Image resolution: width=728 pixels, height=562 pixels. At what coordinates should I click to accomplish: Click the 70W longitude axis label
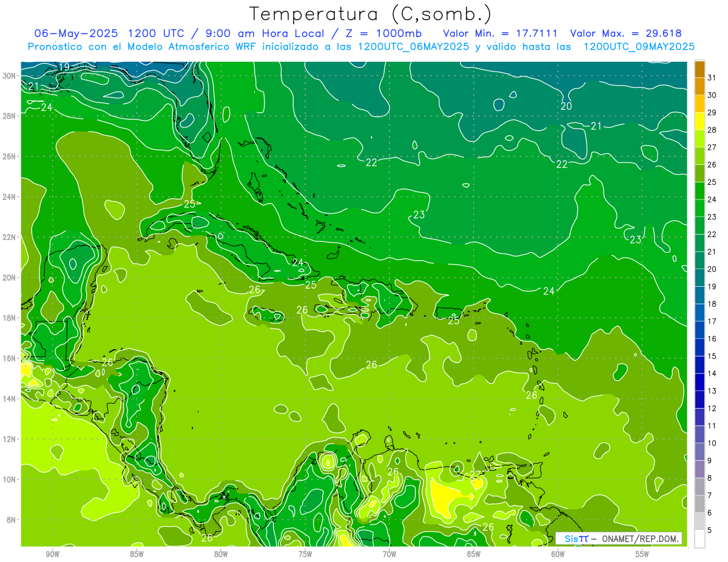pyautogui.click(x=389, y=554)
